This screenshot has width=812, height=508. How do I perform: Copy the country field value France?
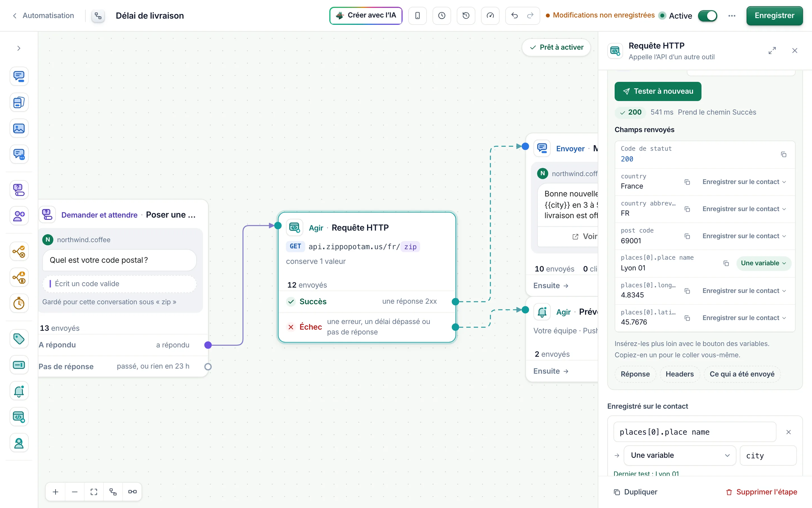[x=687, y=182]
